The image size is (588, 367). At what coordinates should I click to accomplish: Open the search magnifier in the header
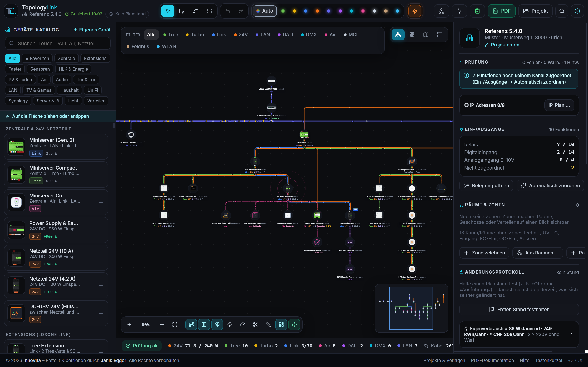[562, 11]
